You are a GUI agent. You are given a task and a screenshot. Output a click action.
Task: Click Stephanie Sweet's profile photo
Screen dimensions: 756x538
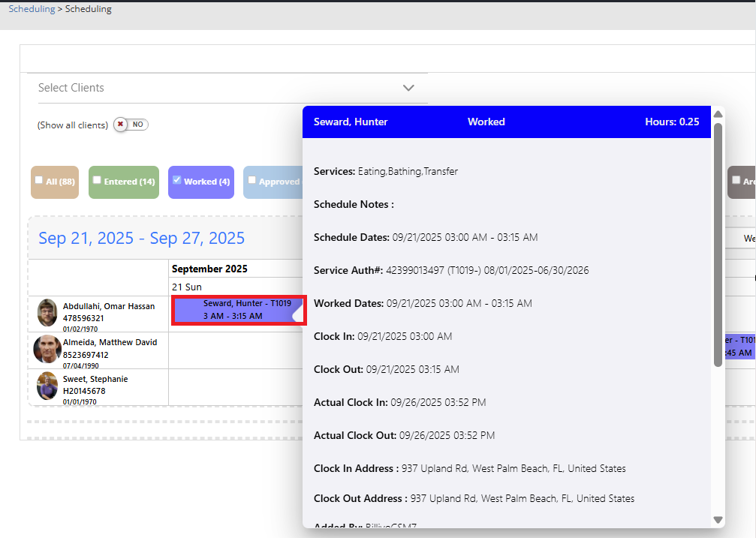[x=47, y=386]
